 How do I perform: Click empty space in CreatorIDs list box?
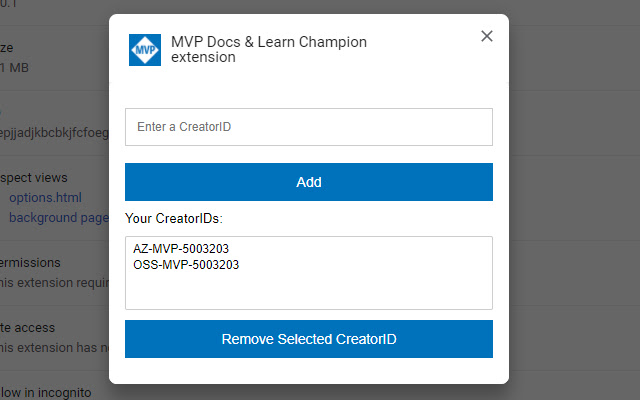[x=308, y=291]
